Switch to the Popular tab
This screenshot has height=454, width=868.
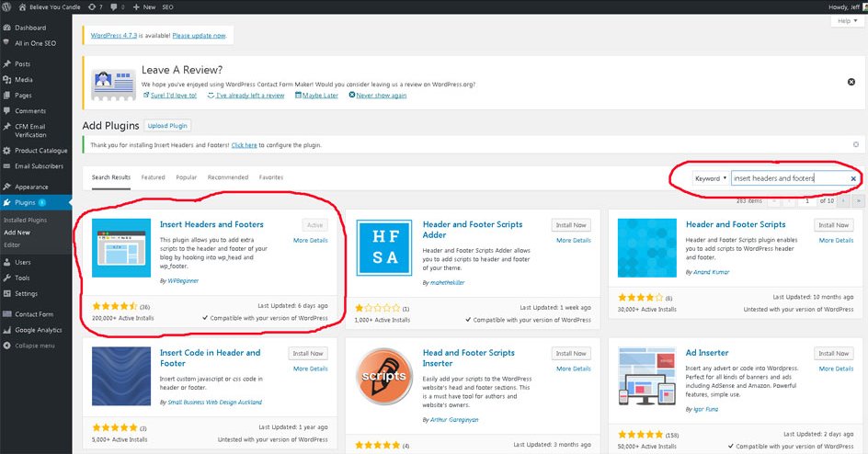(x=187, y=177)
